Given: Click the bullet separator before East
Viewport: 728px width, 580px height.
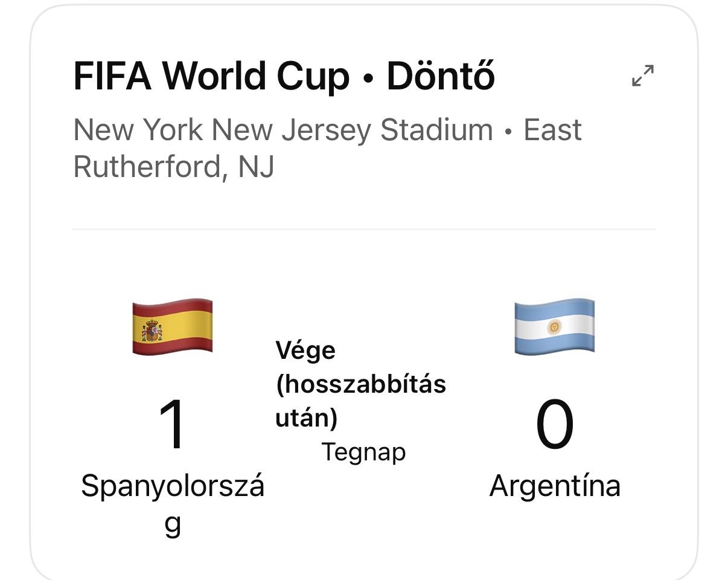Looking at the screenshot, I should 508,132.
